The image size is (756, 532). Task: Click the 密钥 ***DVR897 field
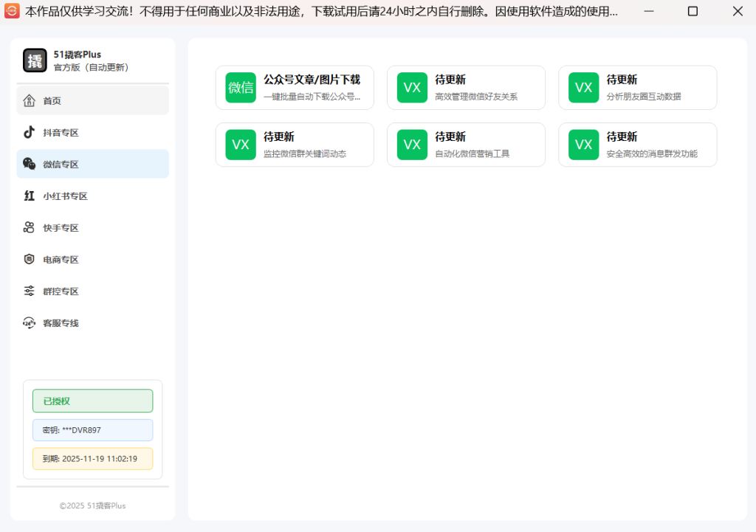[x=92, y=429]
